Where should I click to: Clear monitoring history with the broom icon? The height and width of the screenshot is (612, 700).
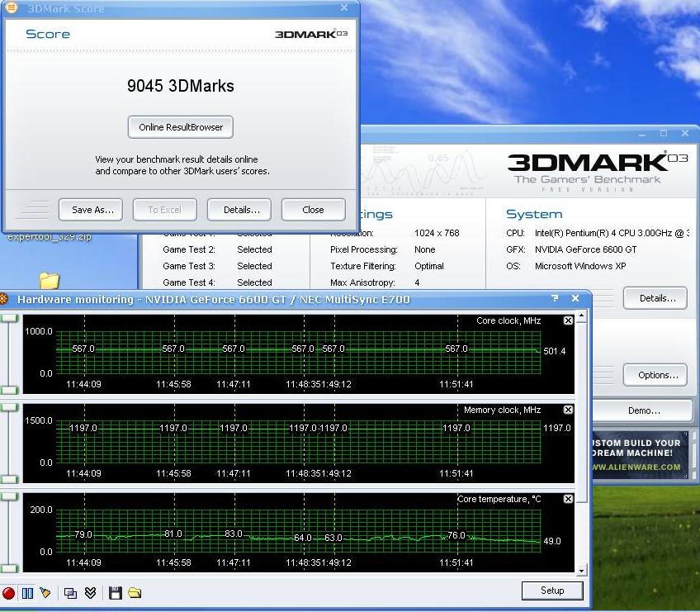[45, 593]
